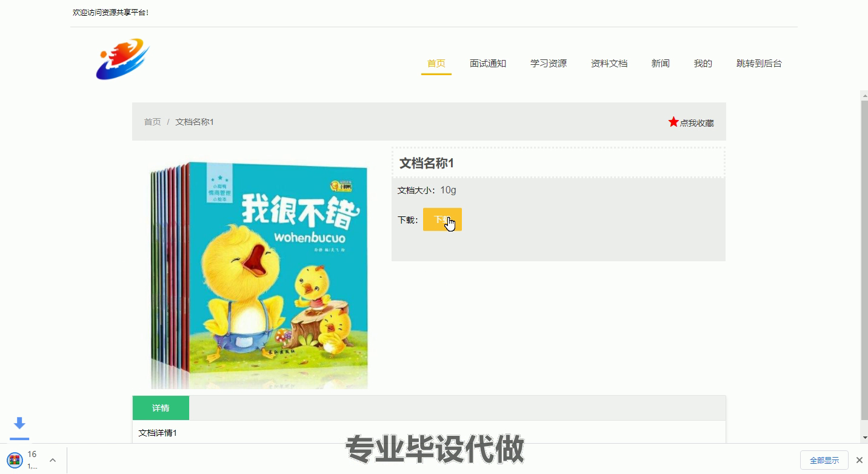Open 新闻 navigation item
The image size is (868, 474).
click(661, 63)
